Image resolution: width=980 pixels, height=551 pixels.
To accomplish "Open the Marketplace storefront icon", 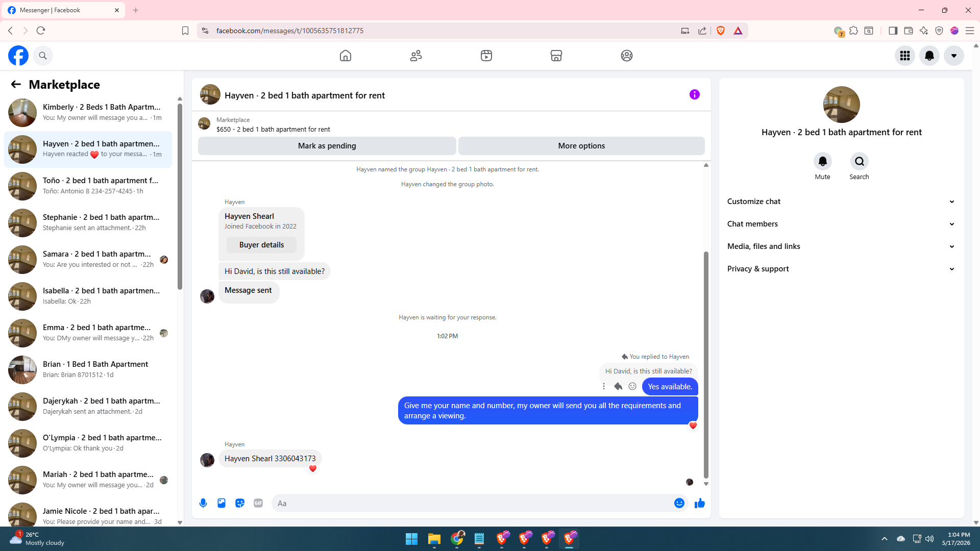I will point(556,56).
